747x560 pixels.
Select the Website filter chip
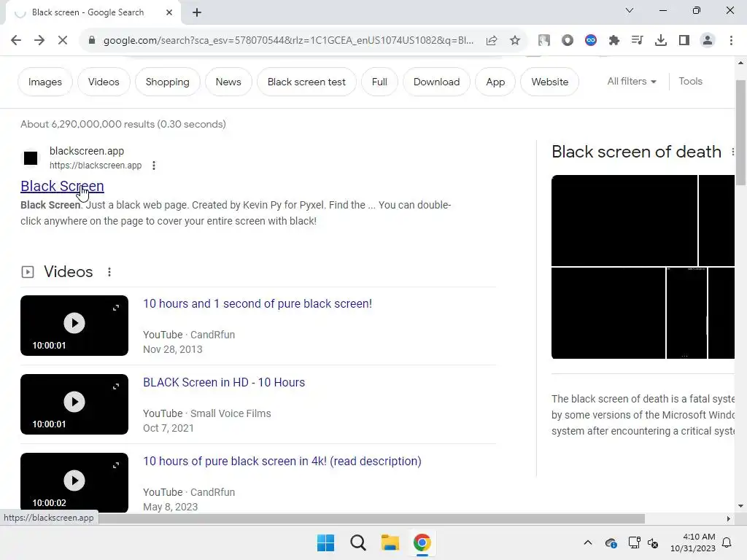550,82
